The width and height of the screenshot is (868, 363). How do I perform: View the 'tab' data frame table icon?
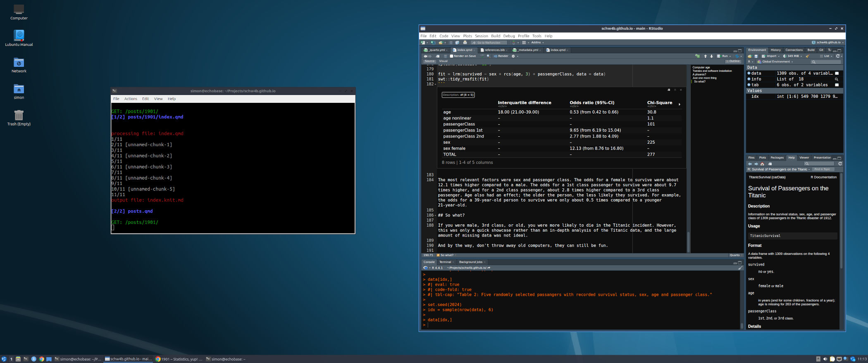click(837, 85)
